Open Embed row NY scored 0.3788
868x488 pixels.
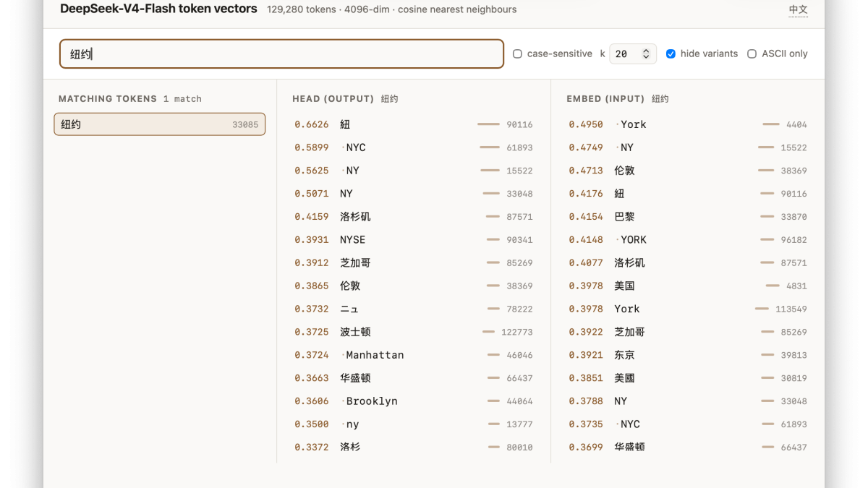[688, 401]
